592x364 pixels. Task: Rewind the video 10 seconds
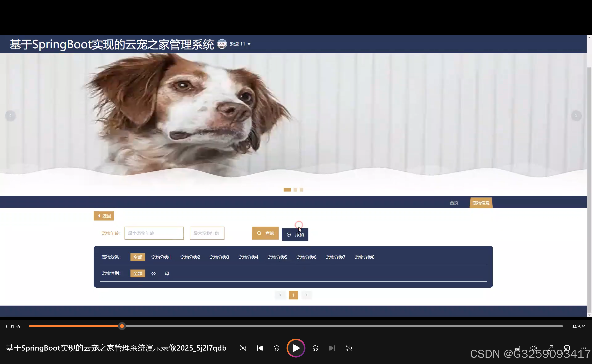(x=276, y=348)
